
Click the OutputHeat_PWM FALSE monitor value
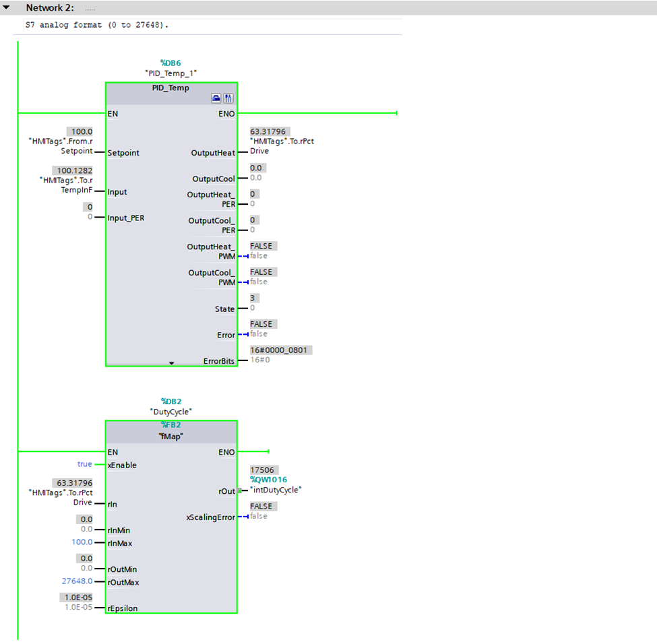tap(263, 246)
